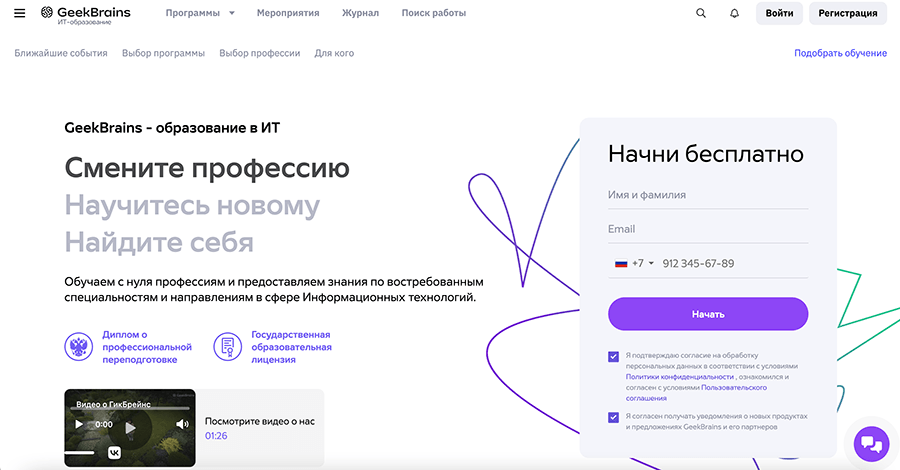The height and width of the screenshot is (470, 900).
Task: Open search with the magnifier icon
Action: tap(701, 13)
